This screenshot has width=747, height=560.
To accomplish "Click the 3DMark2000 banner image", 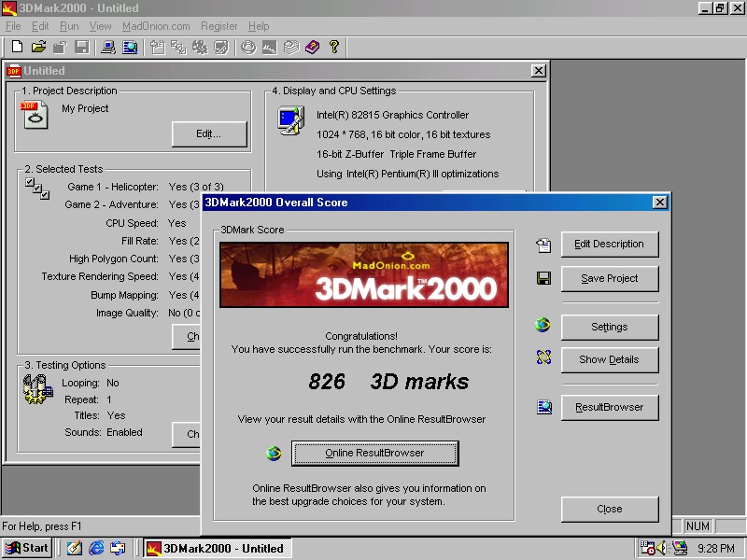I will point(364,274).
